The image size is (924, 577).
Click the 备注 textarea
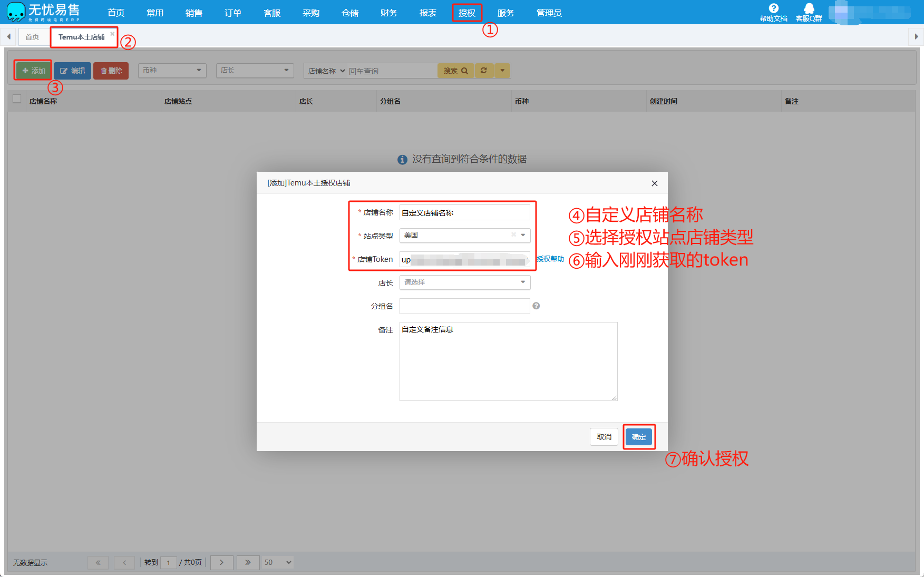point(509,361)
